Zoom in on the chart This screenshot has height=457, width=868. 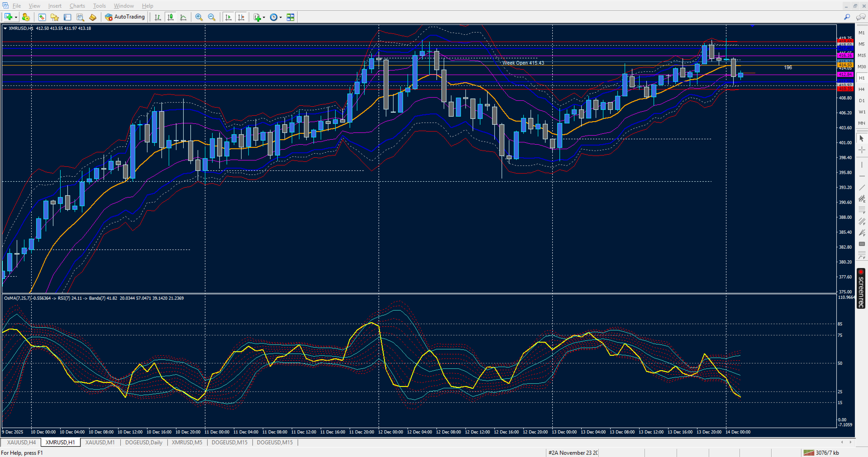pos(199,17)
